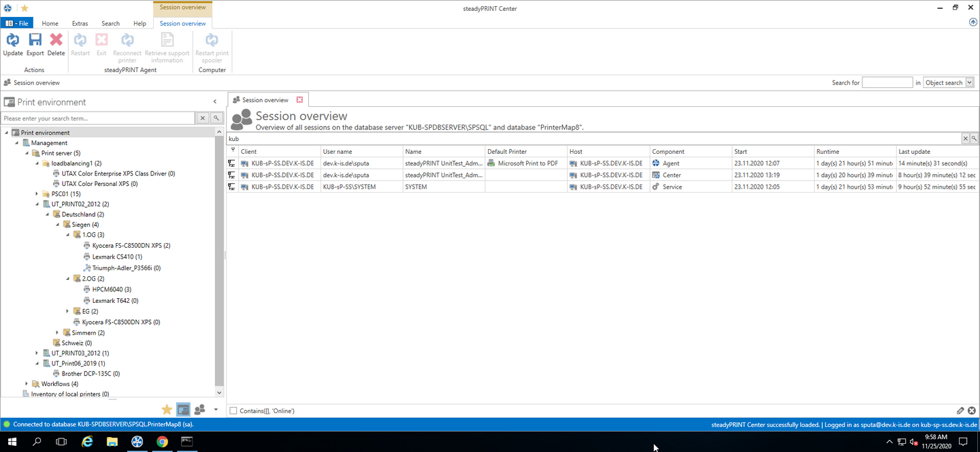Open the File menu
The height and width of the screenshot is (452, 980).
point(17,23)
